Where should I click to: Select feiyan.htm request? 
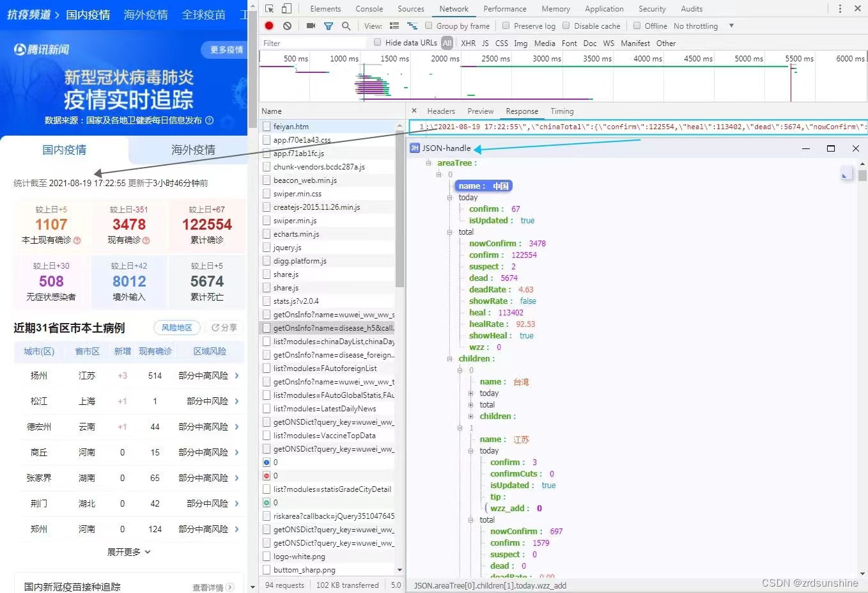pyautogui.click(x=327, y=127)
